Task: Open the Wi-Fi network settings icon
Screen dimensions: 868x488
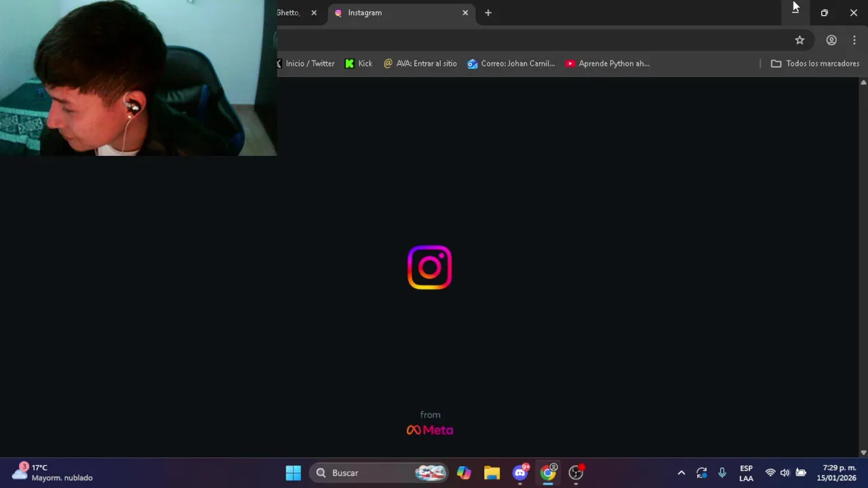Action: click(770, 473)
